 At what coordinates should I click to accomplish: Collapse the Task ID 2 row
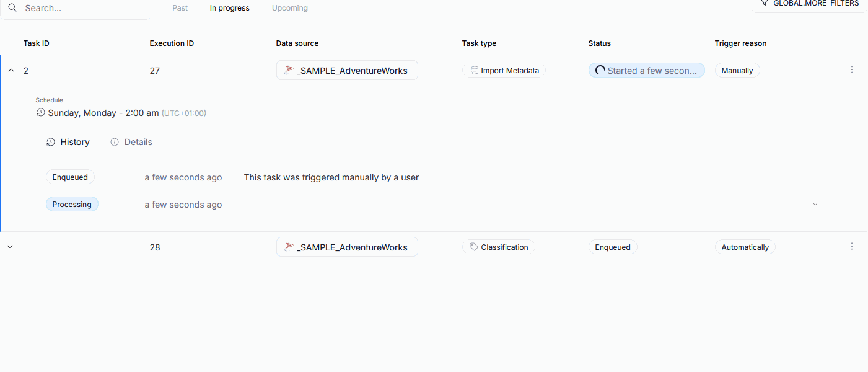(x=11, y=71)
